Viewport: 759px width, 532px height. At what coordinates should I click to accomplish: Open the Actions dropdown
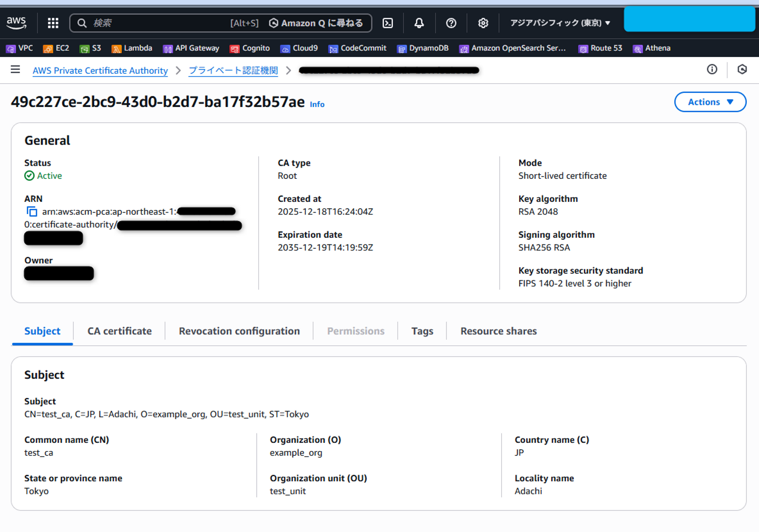pos(710,102)
